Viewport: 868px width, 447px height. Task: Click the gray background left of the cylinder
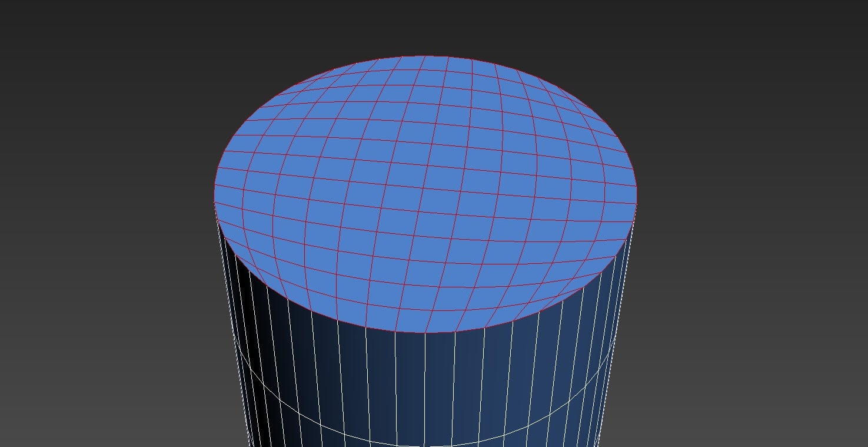[106, 265]
